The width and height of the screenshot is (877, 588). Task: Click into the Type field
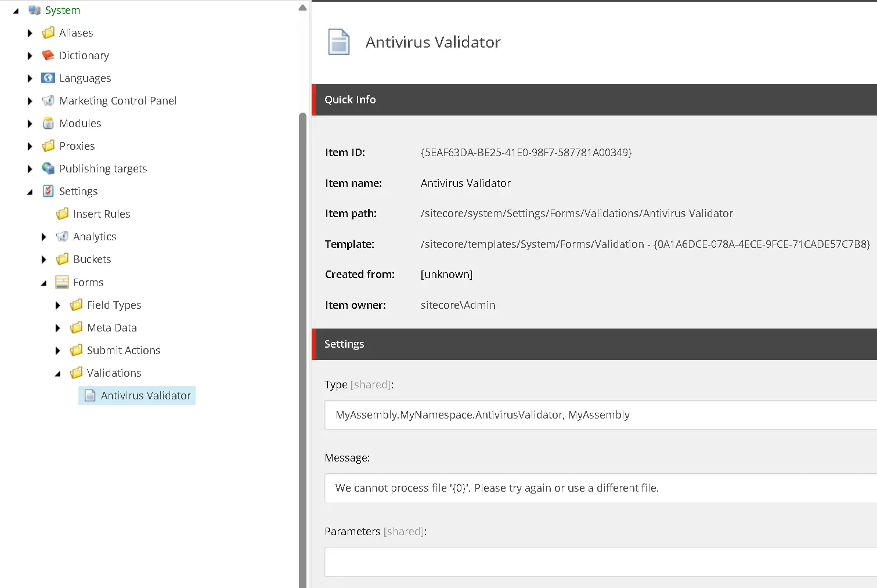tap(601, 415)
